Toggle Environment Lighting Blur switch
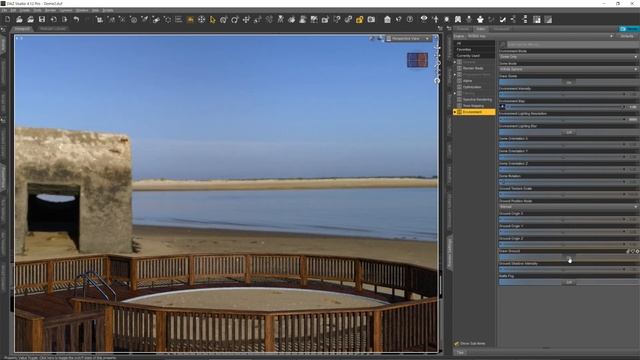 pos(569,132)
